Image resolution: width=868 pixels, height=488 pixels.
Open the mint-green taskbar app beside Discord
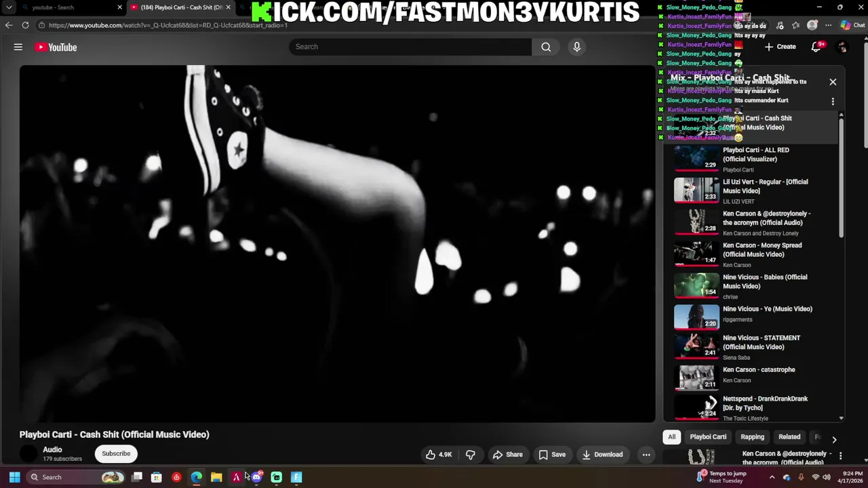pos(277,477)
